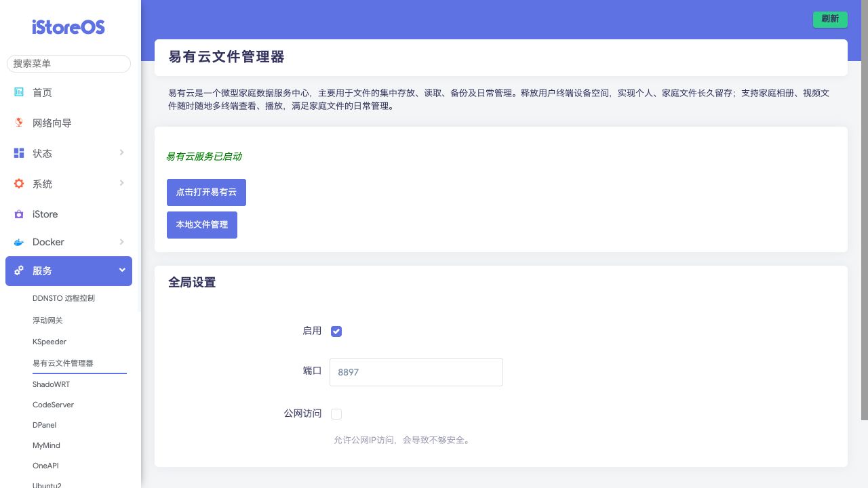Collapse the 服务 menu chevron
The width and height of the screenshot is (868, 488).
pyautogui.click(x=122, y=270)
